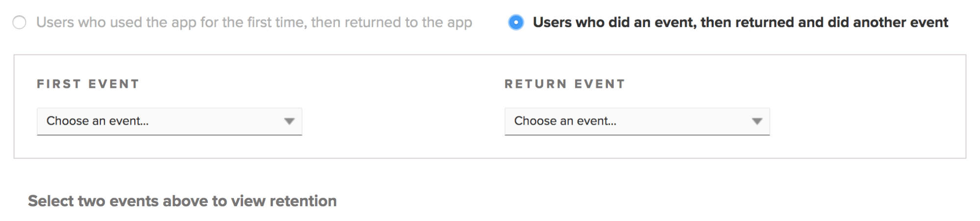Image resolution: width=980 pixels, height=221 pixels.
Task: Expand the first event chooser via its triangle
Action: pos(289,121)
